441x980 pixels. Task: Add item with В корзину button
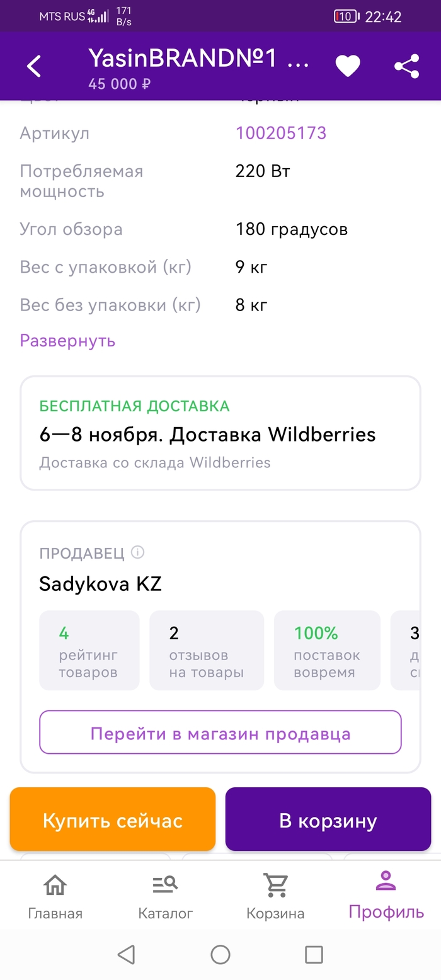(x=328, y=820)
